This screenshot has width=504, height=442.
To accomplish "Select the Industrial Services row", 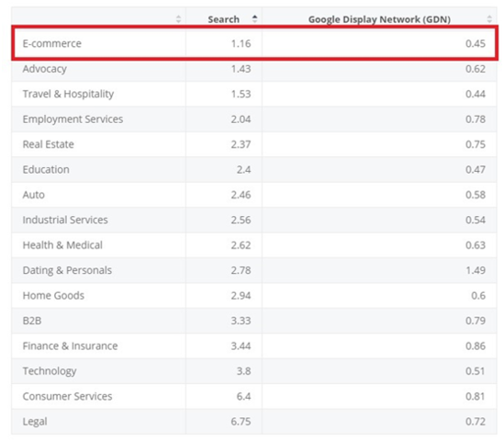I will [254, 220].
